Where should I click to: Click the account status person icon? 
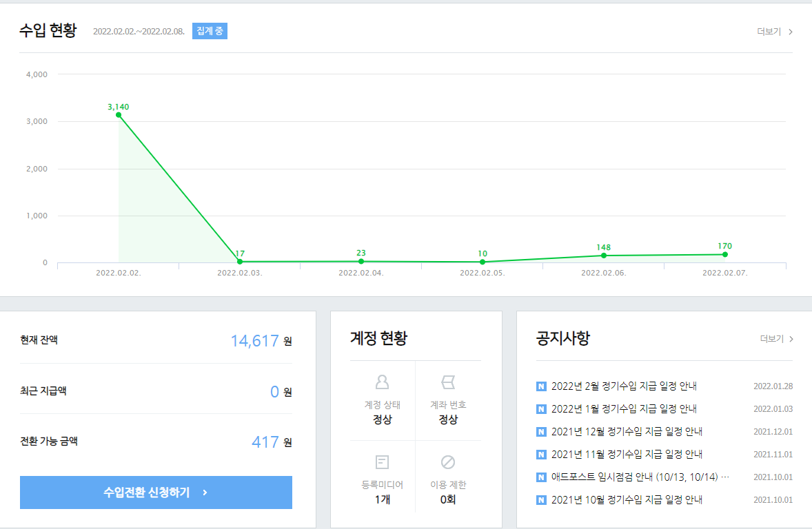coord(382,382)
